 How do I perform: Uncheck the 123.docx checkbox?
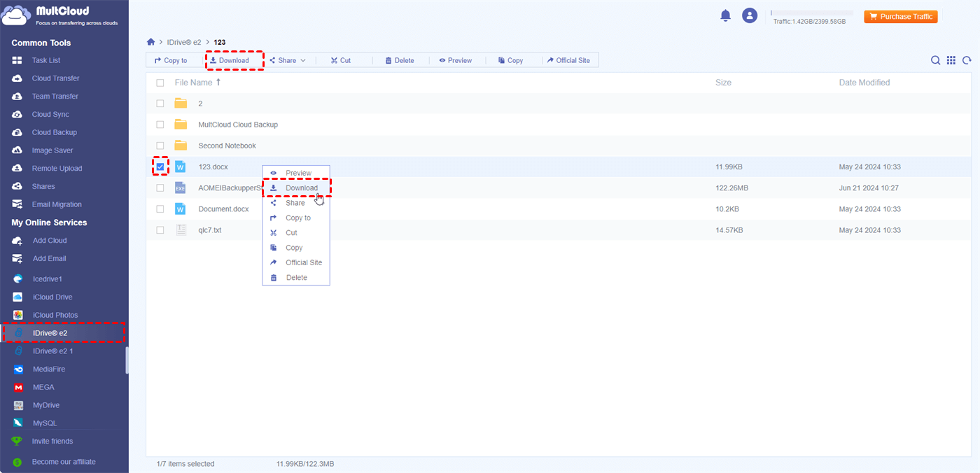point(160,167)
